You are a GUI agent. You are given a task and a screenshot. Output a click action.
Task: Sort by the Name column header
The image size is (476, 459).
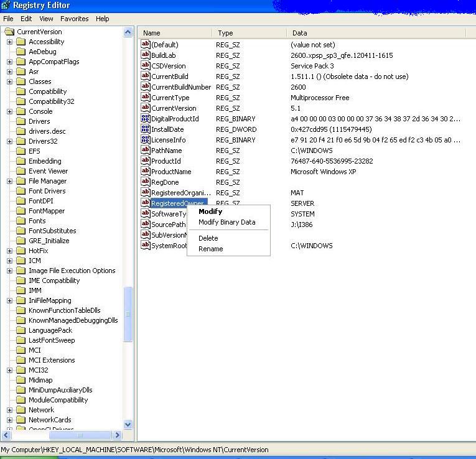pos(175,33)
